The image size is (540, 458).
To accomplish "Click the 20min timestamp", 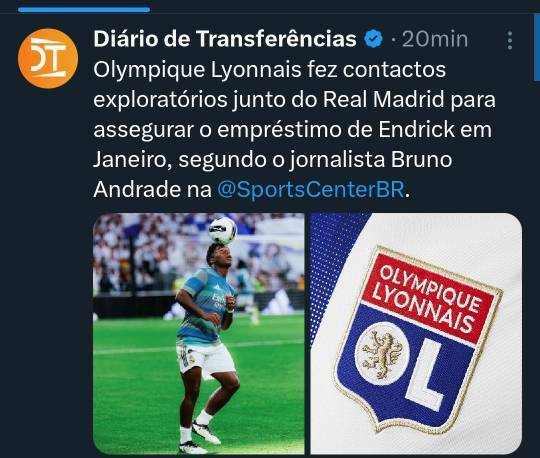I will [x=435, y=39].
